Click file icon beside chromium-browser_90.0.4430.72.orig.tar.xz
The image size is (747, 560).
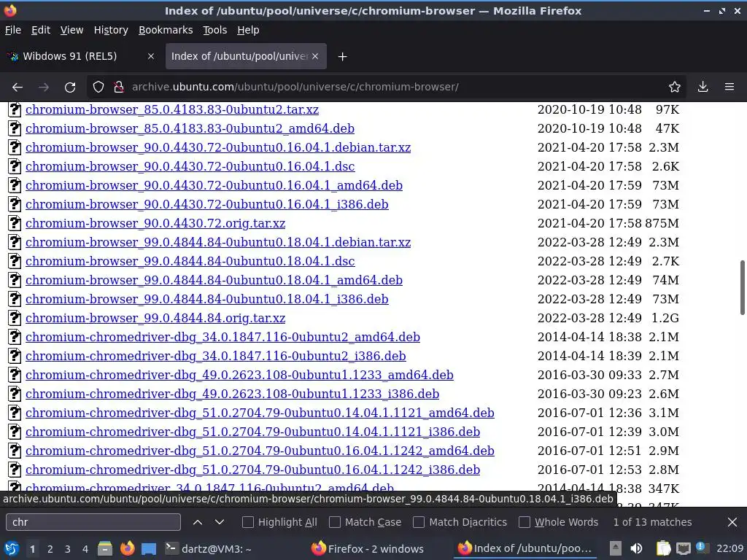tap(15, 223)
